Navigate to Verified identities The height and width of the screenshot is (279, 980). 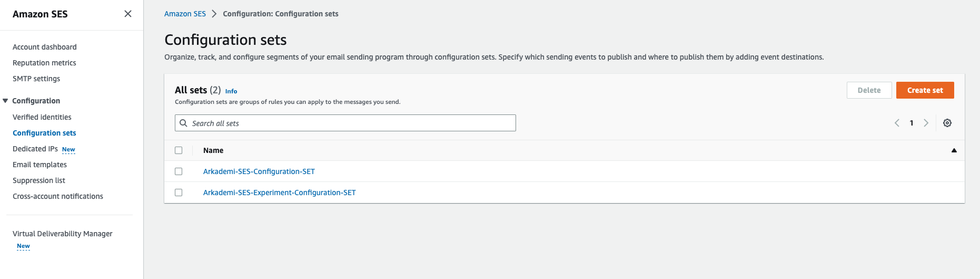pos(42,117)
